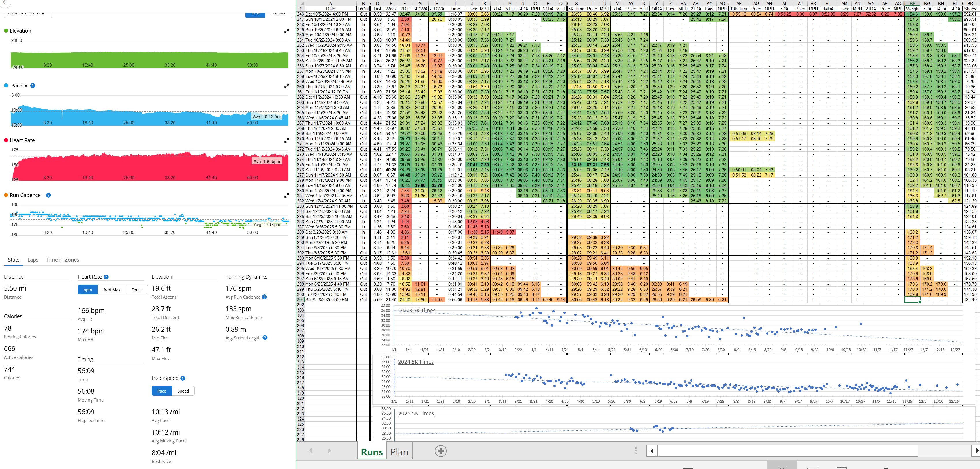The width and height of the screenshot is (980, 469).
Task: Select column A header in Excel
Action: [331, 3]
